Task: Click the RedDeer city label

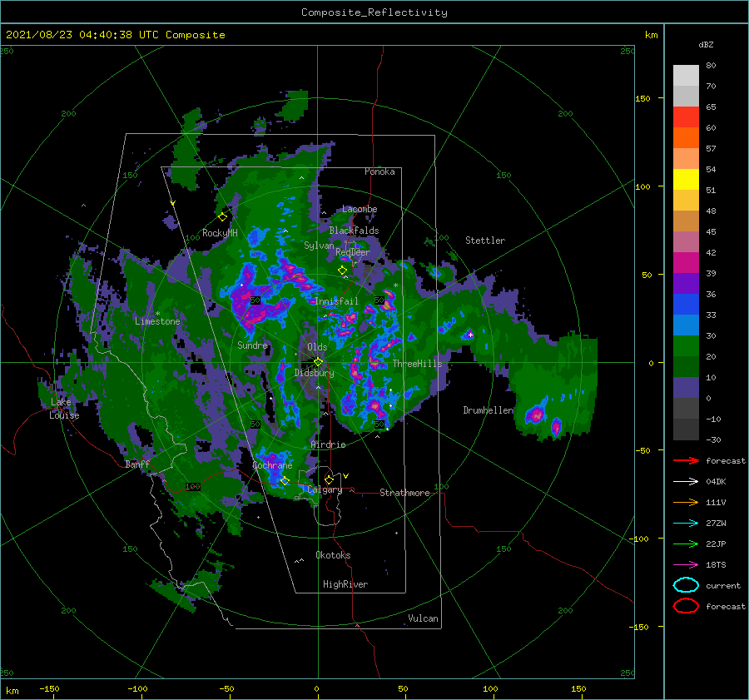Action: pos(353,252)
